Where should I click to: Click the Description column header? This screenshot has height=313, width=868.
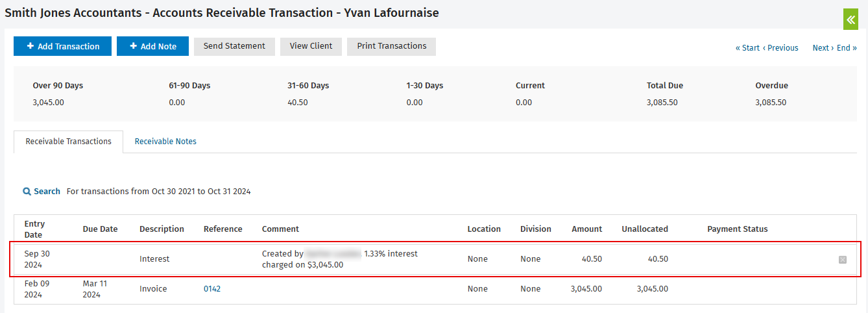coord(162,229)
